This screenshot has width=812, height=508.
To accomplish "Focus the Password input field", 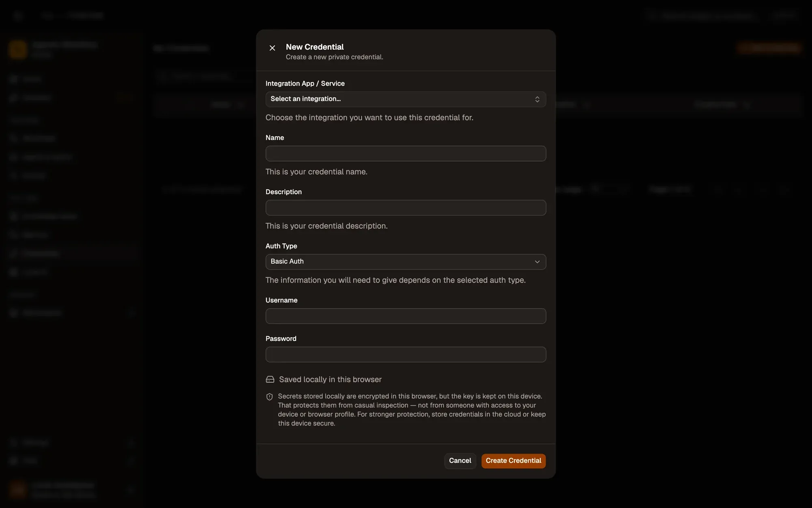I will tap(406, 354).
